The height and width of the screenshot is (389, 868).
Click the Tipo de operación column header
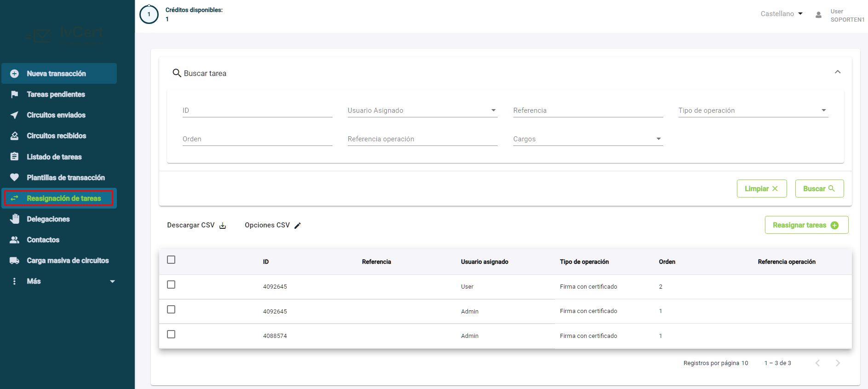click(x=584, y=262)
